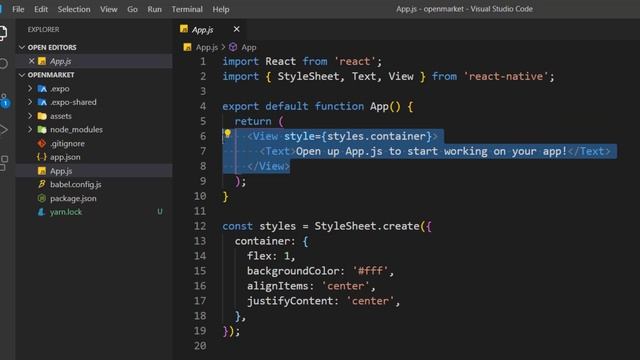
Task: Select the App.js editor tab
Action: pyautogui.click(x=210, y=29)
